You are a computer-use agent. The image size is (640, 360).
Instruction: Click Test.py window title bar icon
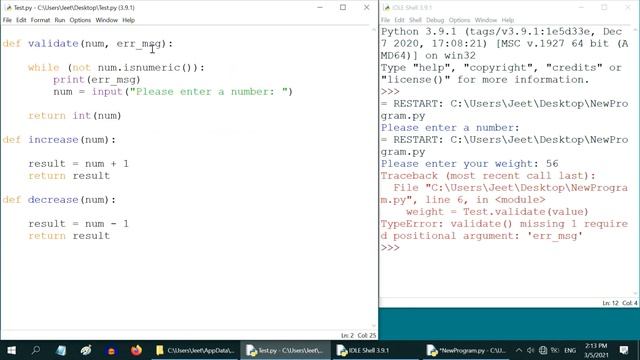[8, 7]
